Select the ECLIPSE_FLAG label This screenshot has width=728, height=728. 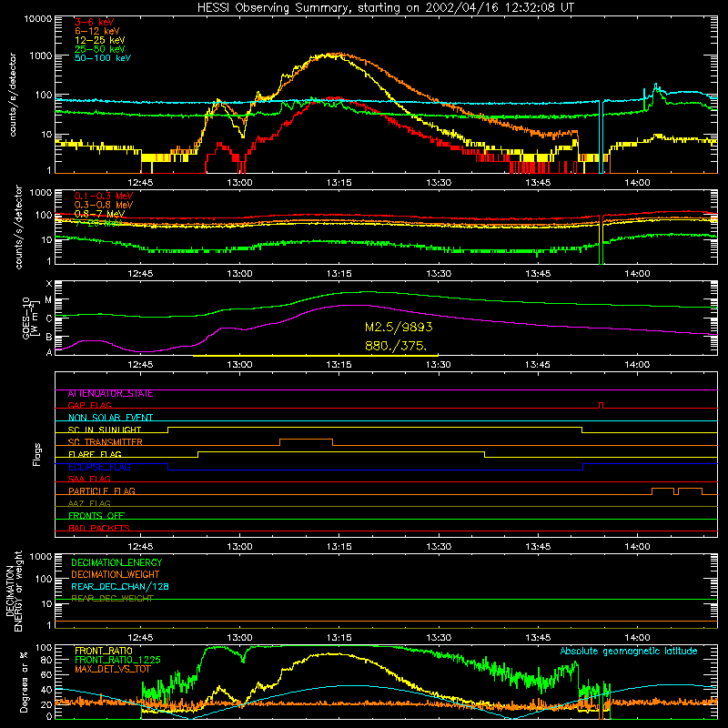(x=99, y=467)
